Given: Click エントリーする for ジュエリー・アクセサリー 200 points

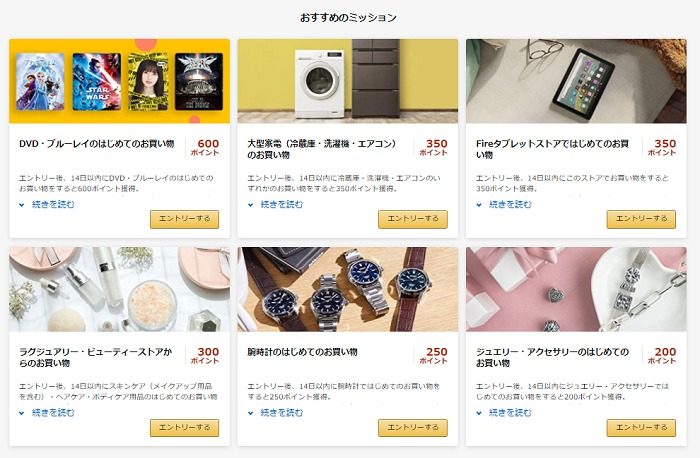Looking at the screenshot, I should click(x=642, y=428).
